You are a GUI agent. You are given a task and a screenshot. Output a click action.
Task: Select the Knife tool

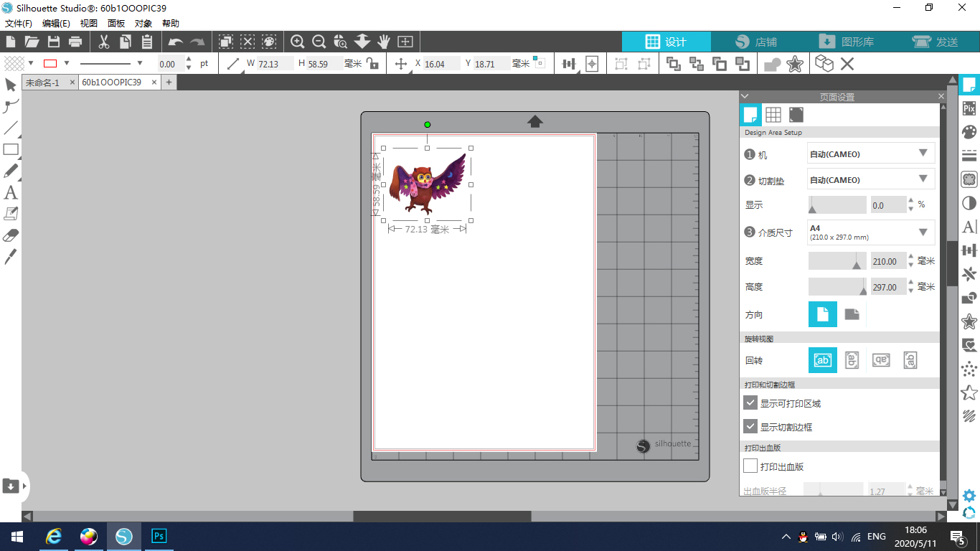coord(11,257)
